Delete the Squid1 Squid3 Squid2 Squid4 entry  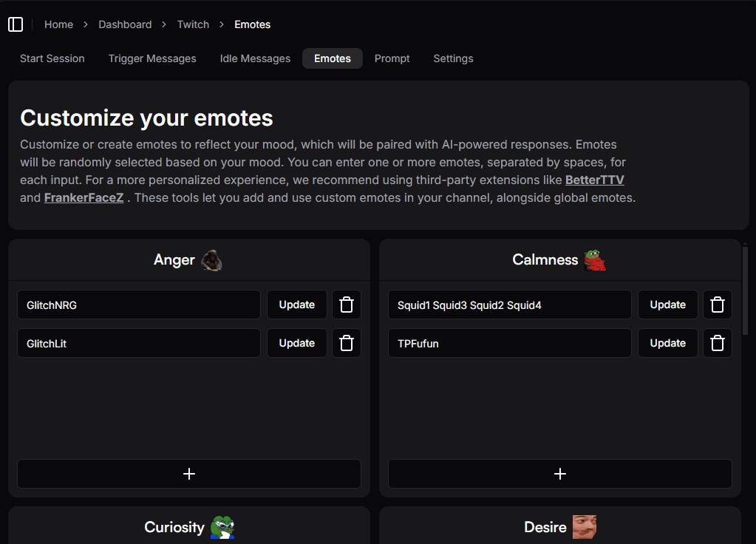pos(717,305)
